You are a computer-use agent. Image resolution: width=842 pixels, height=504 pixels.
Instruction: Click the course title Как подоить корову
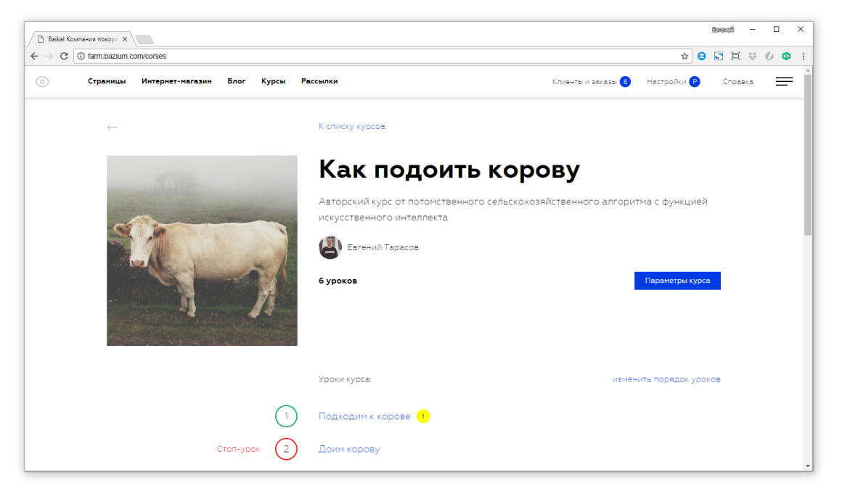click(x=449, y=170)
